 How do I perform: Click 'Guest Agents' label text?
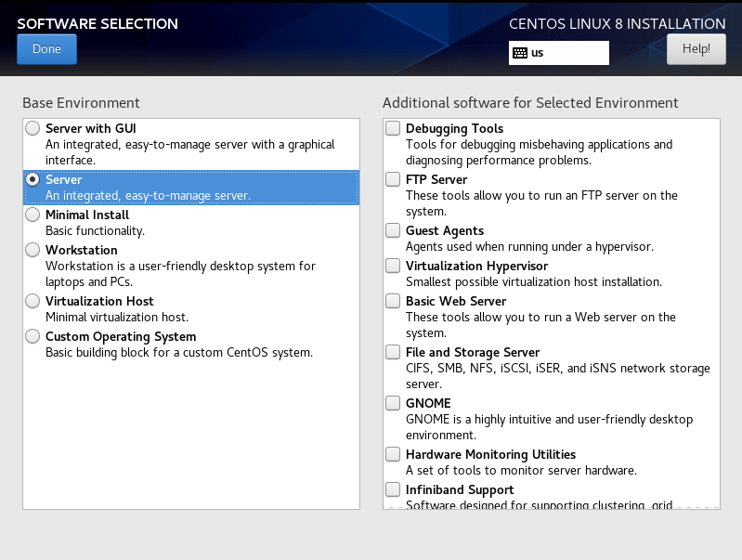[445, 231]
